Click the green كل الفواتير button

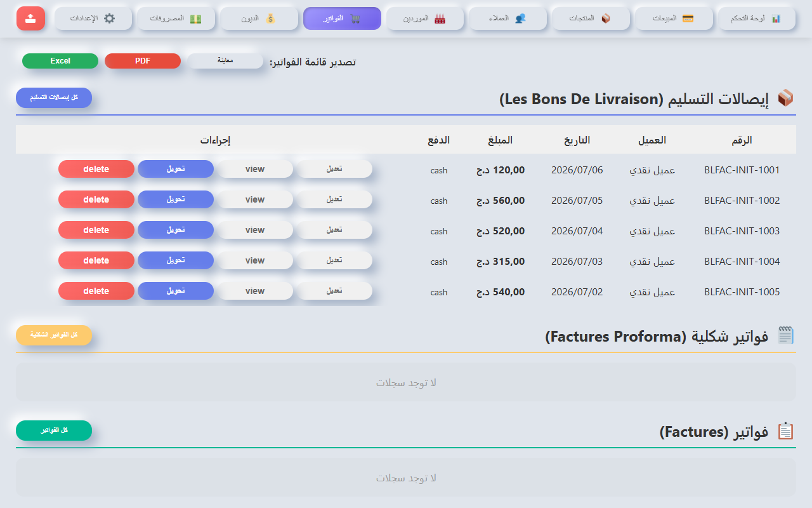click(54, 431)
